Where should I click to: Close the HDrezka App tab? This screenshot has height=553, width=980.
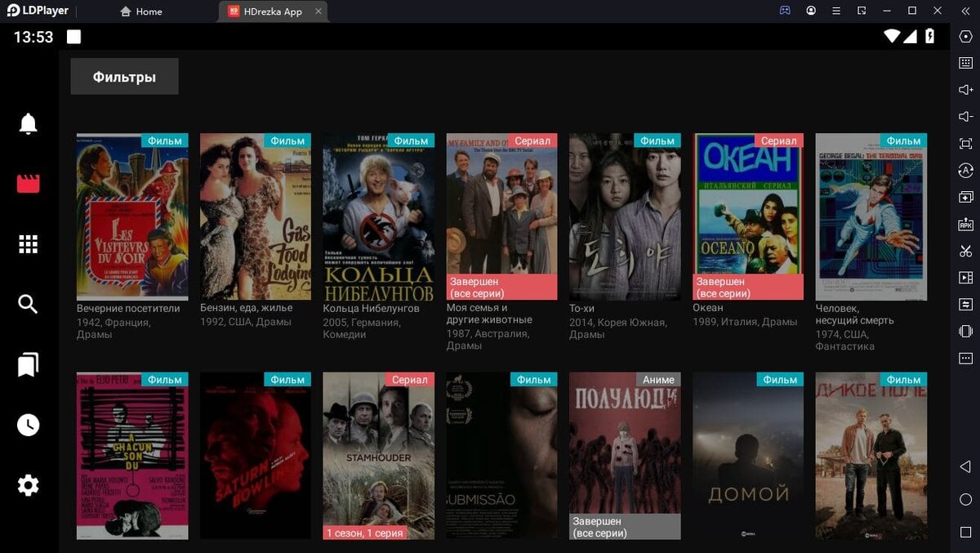click(x=318, y=11)
